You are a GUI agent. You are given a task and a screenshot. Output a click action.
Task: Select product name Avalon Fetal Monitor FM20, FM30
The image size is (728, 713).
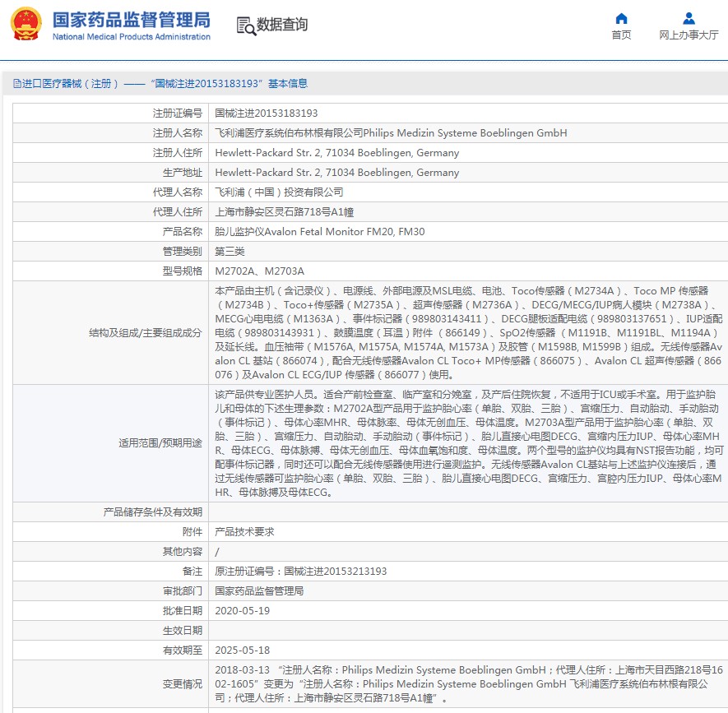click(320, 232)
